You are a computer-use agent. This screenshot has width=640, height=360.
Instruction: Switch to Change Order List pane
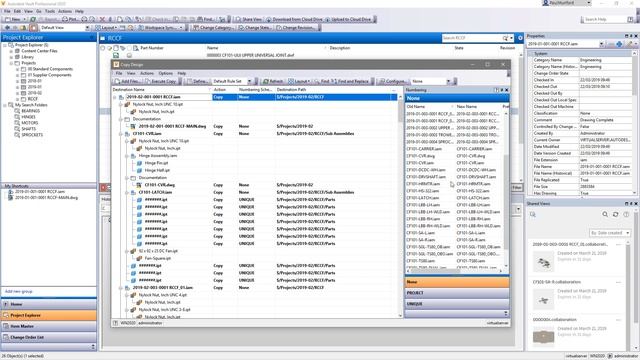click(x=49, y=337)
